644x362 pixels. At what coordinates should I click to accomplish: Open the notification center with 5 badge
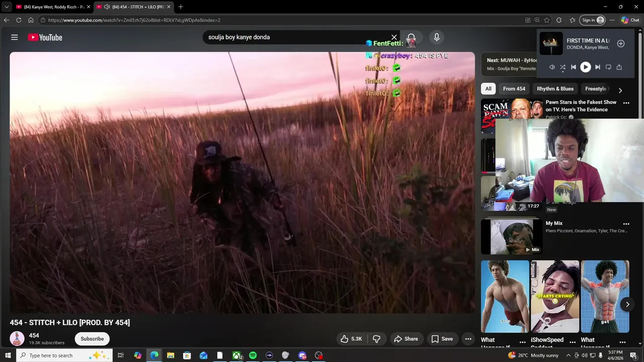[633, 355]
